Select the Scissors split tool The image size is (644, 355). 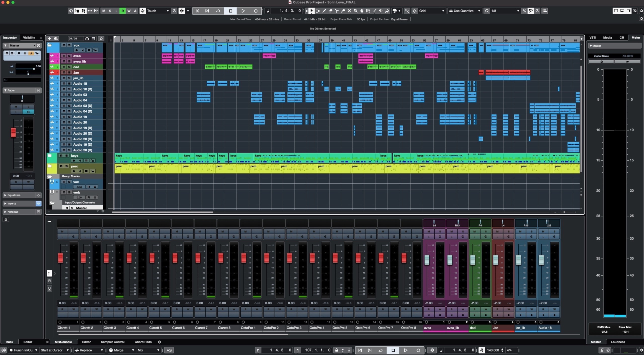(x=337, y=11)
